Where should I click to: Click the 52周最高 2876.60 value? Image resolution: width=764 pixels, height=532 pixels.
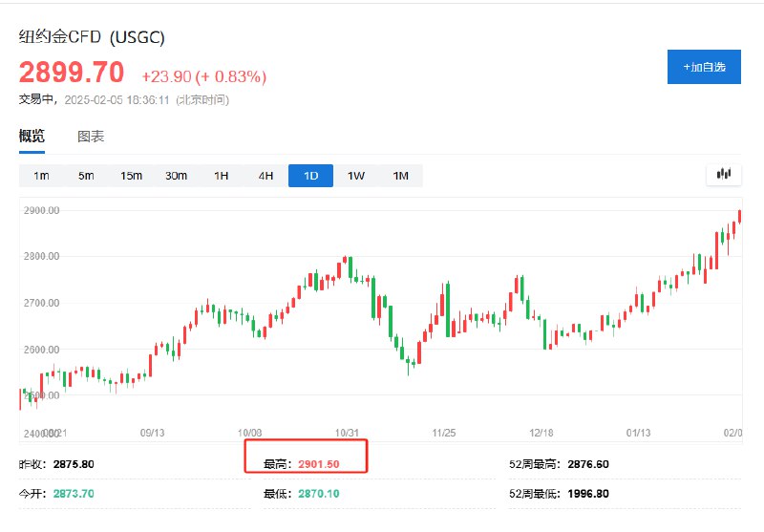588,464
